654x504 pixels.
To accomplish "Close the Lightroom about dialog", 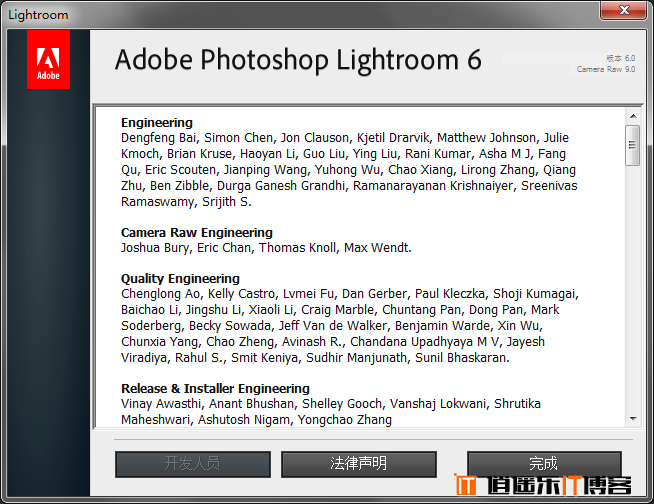I will 624,10.
